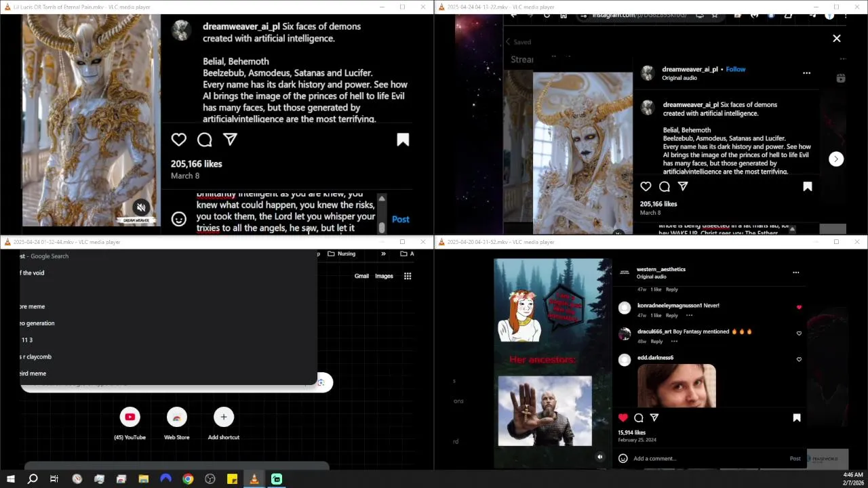Expand bookmarks overflow chevron
The height and width of the screenshot is (488, 868).
coord(383,253)
